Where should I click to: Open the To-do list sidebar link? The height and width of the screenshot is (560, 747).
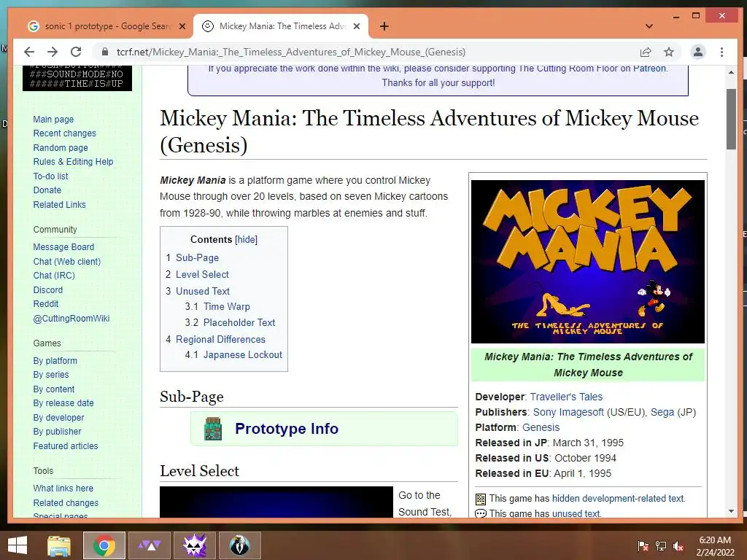[50, 176]
